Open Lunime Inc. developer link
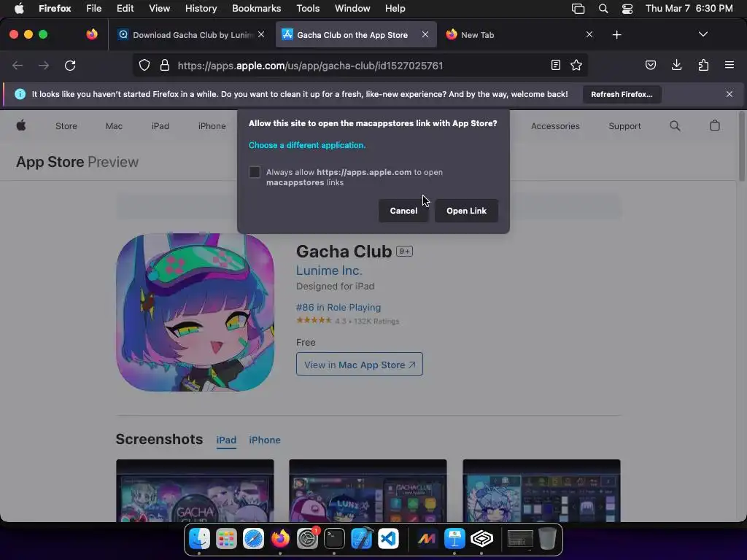 coord(329,271)
